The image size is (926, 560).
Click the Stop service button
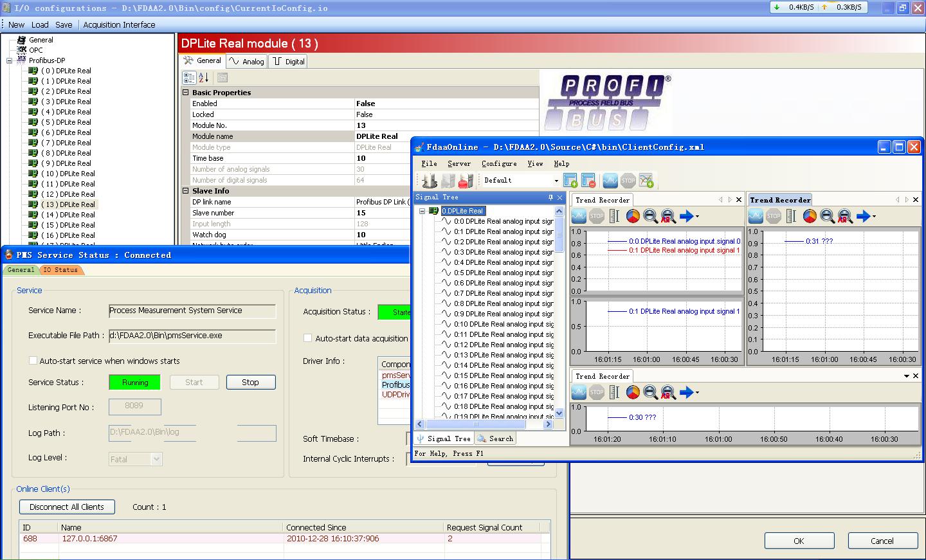(251, 382)
